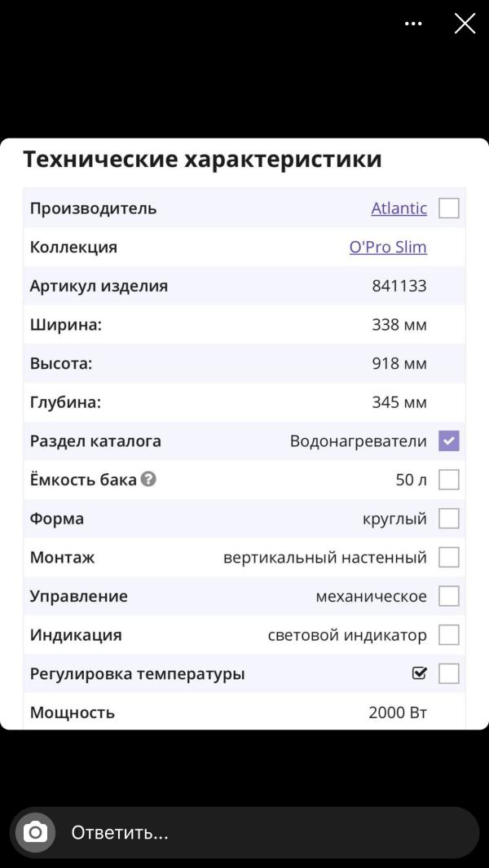Tap the camera icon beside the reply field
Viewport: 489px width, 868px height.
click(x=35, y=832)
